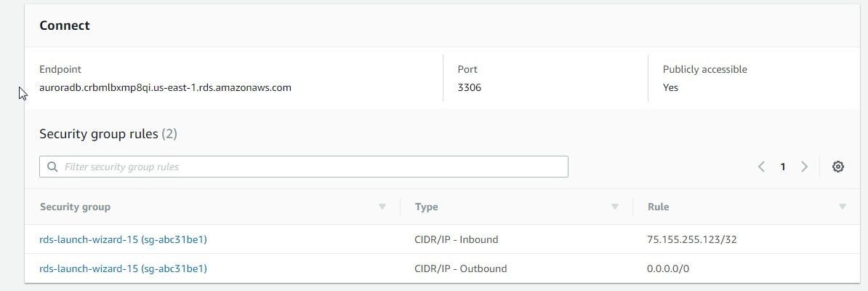Select the endpoint auroradb hostname text
This screenshot has height=291, width=868.
pos(165,87)
